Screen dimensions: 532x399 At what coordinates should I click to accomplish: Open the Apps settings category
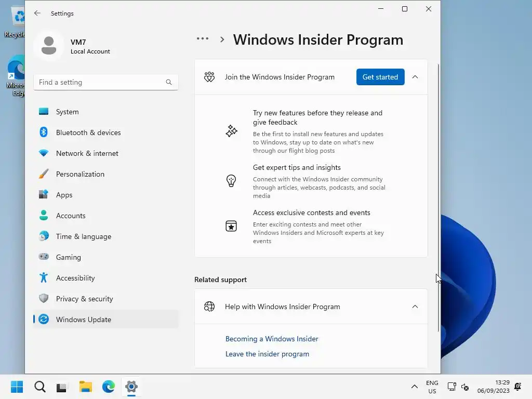tap(105, 195)
